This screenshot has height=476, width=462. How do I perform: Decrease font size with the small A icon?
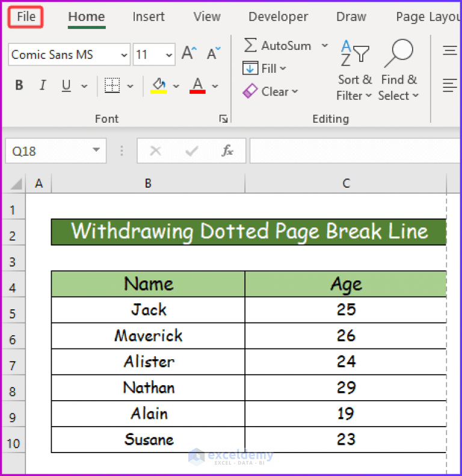[x=214, y=53]
